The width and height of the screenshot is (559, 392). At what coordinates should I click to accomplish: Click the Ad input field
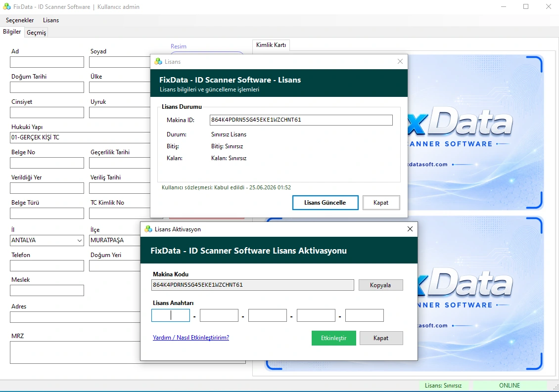coord(47,62)
